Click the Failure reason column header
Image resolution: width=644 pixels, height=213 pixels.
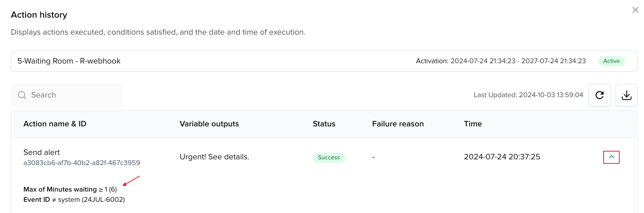click(x=398, y=124)
